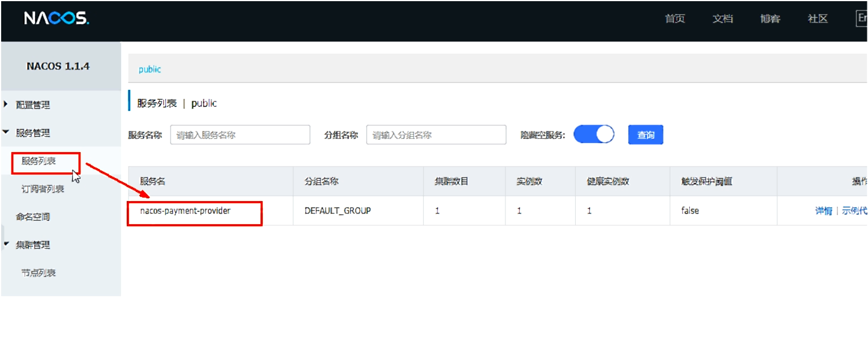Image resolution: width=868 pixels, height=358 pixels.
Task: Open the 首页 navigation item
Action: tap(674, 18)
